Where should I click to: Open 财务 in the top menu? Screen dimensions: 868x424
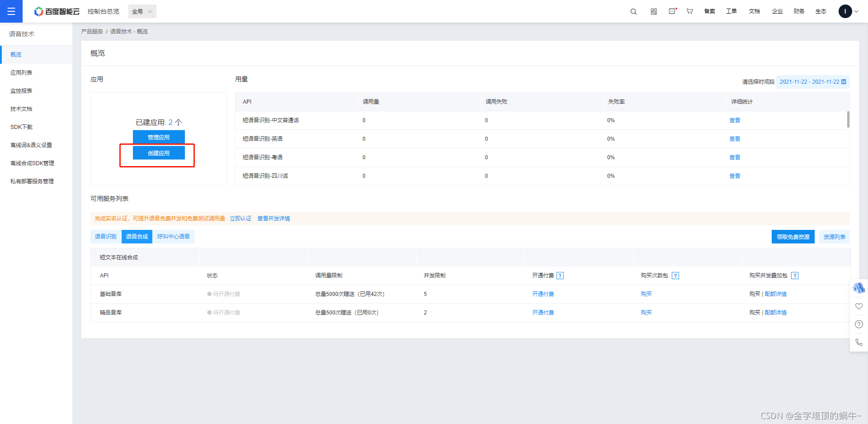click(x=799, y=11)
